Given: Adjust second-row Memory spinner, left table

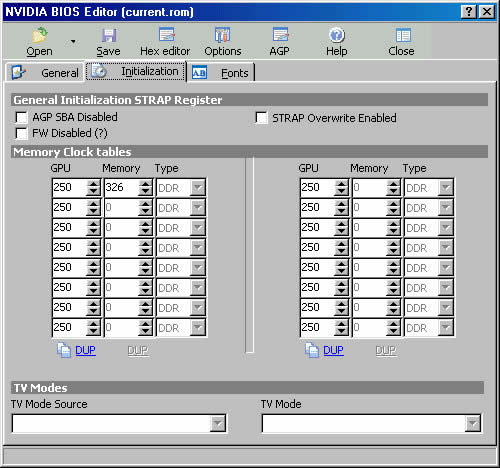Looking at the screenshot, I should [145, 208].
